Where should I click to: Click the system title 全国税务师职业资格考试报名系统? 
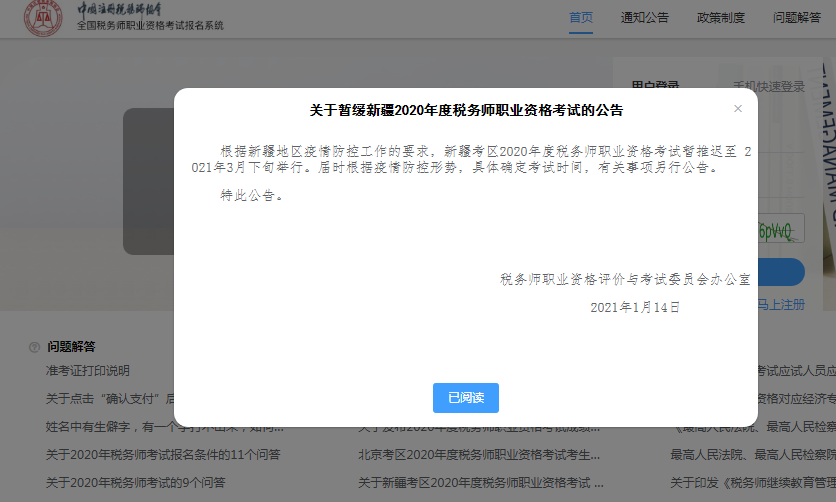click(150, 26)
